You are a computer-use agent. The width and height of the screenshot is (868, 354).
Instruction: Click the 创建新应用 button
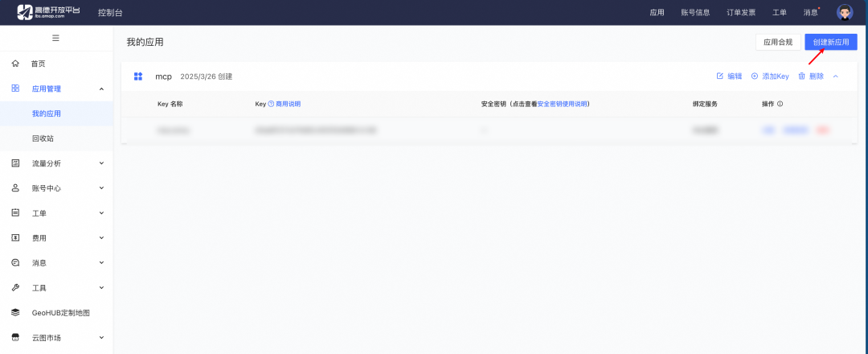[x=831, y=42]
